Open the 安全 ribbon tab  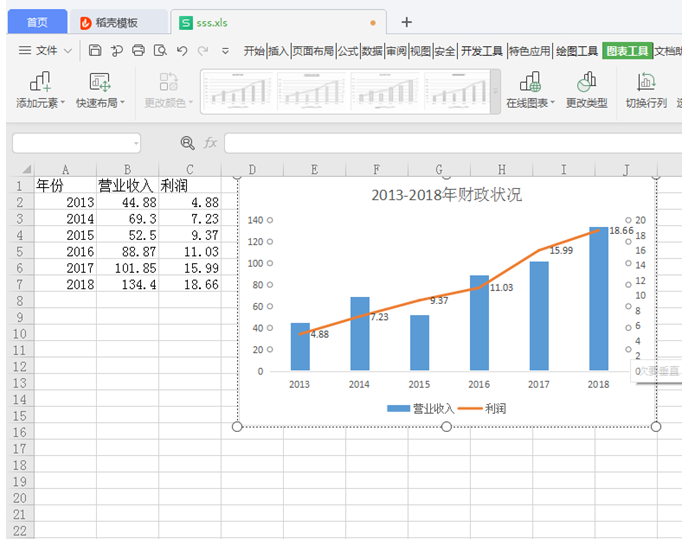tap(445, 51)
